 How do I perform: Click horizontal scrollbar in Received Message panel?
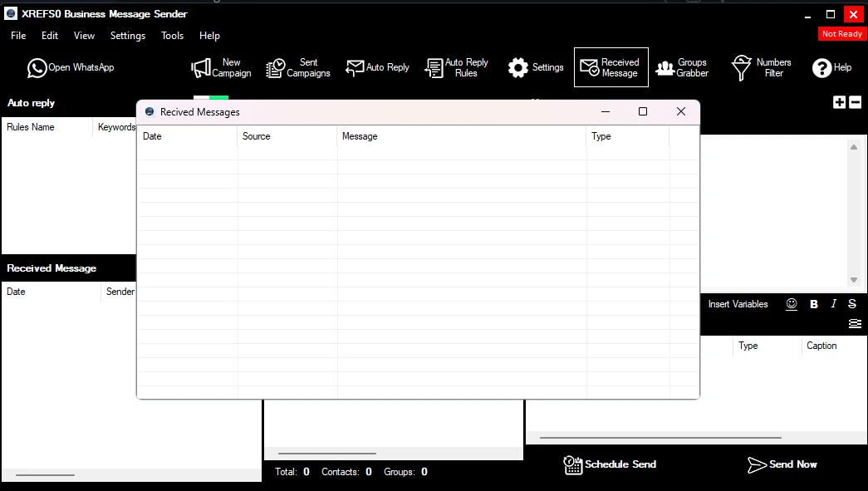click(45, 475)
